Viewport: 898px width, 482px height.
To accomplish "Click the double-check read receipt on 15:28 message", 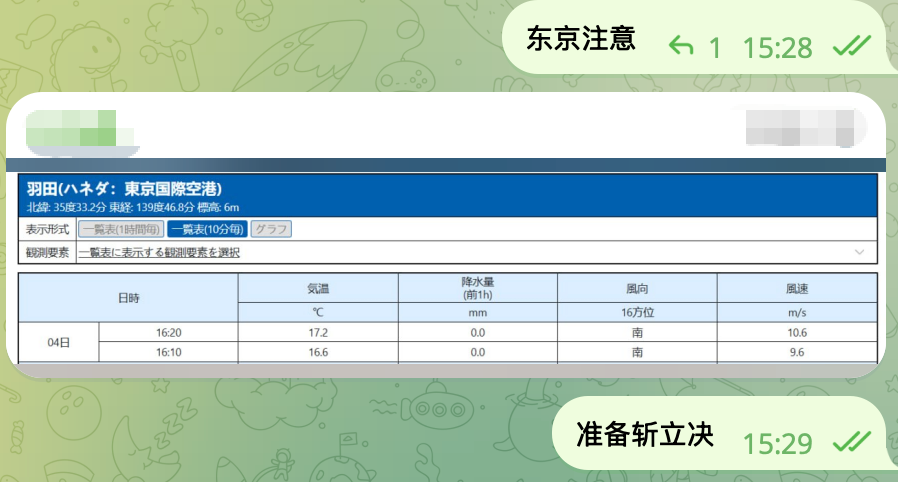I will (x=852, y=46).
